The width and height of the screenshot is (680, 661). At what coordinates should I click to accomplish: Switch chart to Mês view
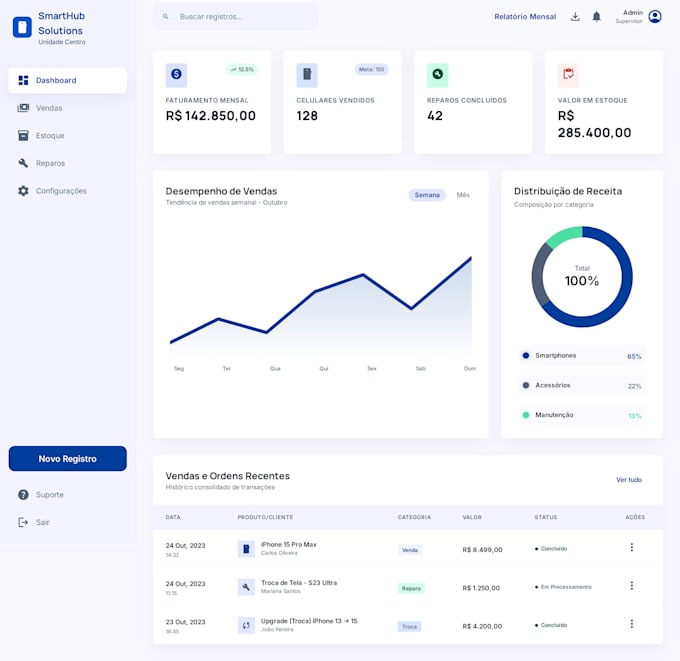click(x=463, y=195)
